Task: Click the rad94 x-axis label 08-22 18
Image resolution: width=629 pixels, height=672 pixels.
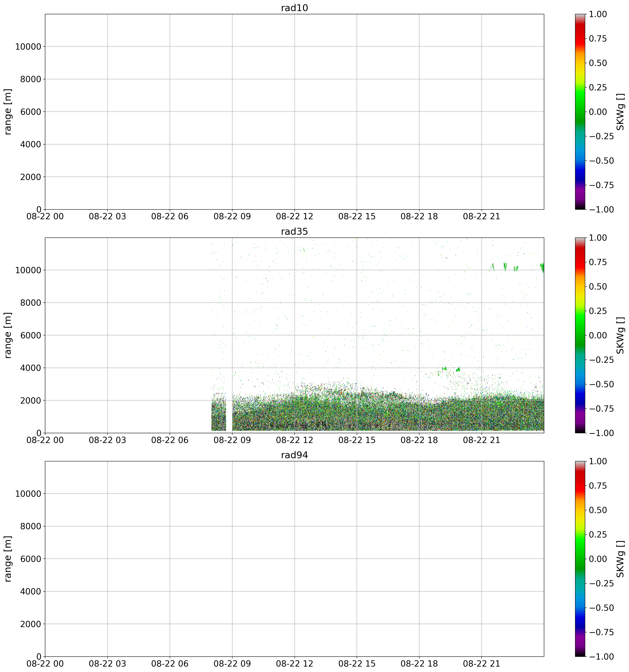Action: coord(419,664)
